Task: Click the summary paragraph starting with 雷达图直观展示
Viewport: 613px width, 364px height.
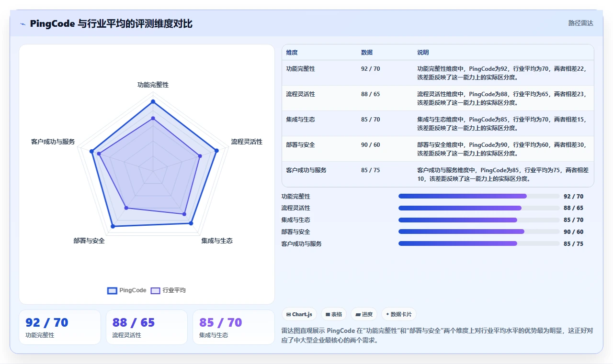Action: [x=437, y=336]
